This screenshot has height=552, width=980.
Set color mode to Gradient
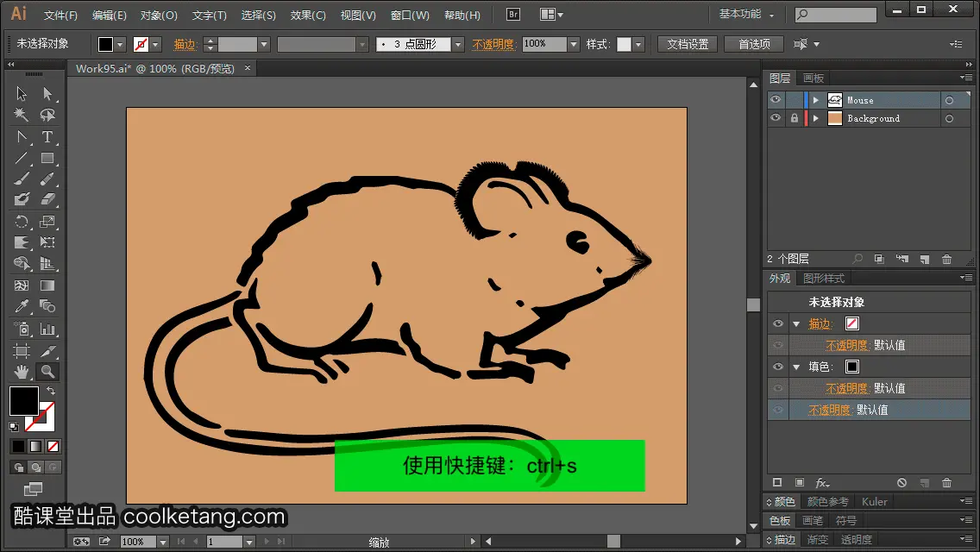(35, 447)
